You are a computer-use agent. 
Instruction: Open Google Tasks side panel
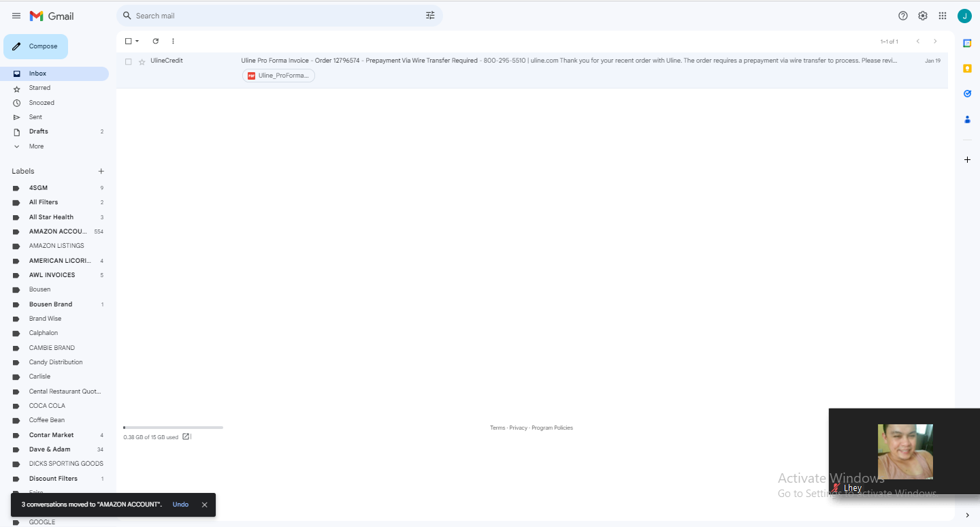[967, 93]
